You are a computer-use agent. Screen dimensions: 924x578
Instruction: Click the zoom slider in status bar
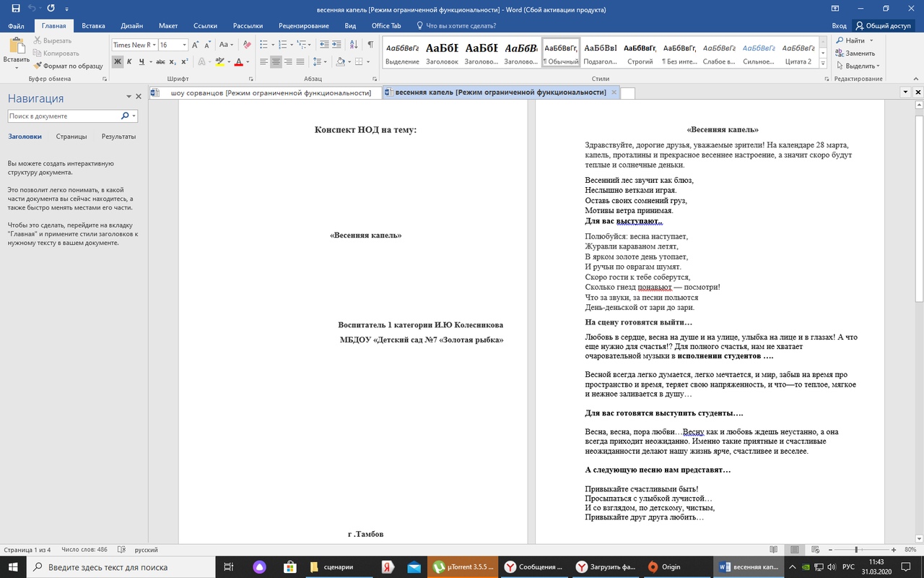[x=856, y=549]
